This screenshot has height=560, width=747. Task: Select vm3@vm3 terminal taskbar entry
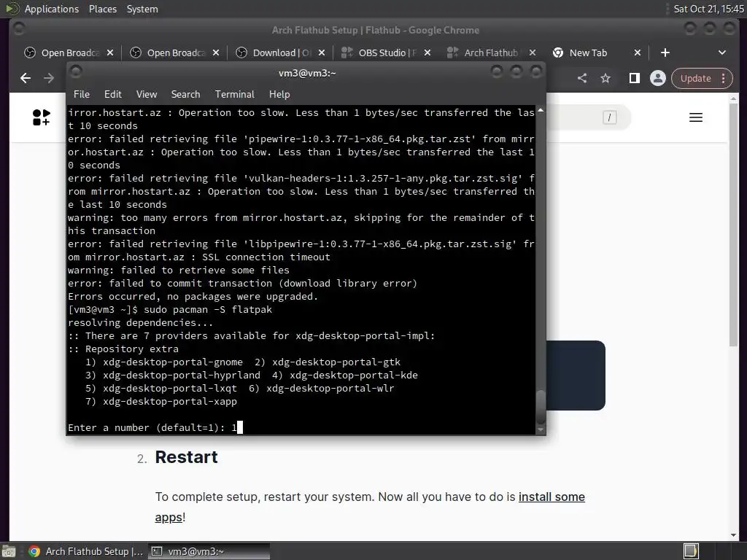point(209,551)
